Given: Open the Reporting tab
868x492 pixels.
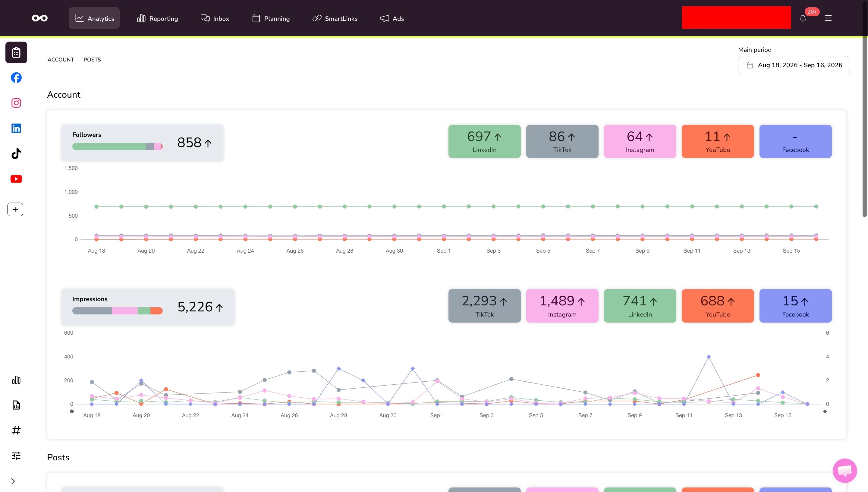Looking at the screenshot, I should [x=157, y=18].
